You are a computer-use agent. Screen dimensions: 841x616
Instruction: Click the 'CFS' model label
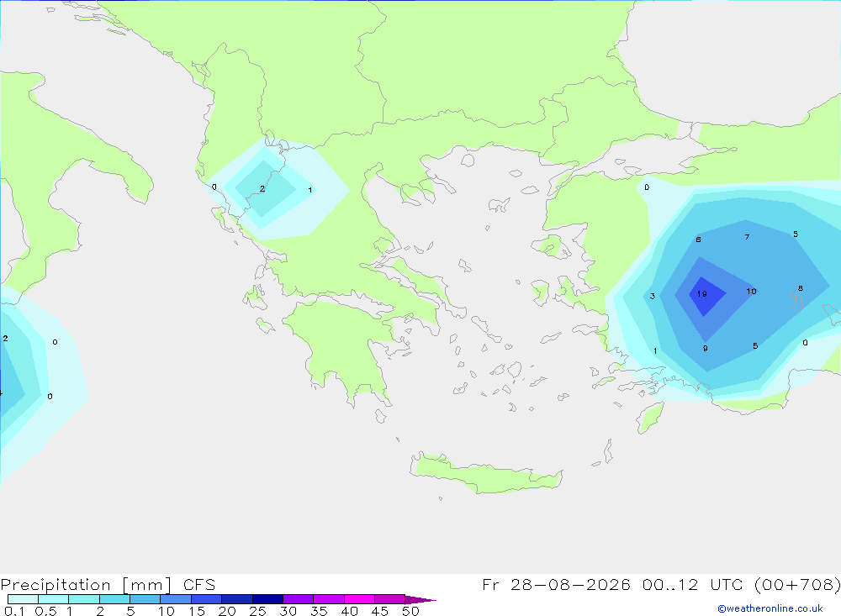point(199,585)
